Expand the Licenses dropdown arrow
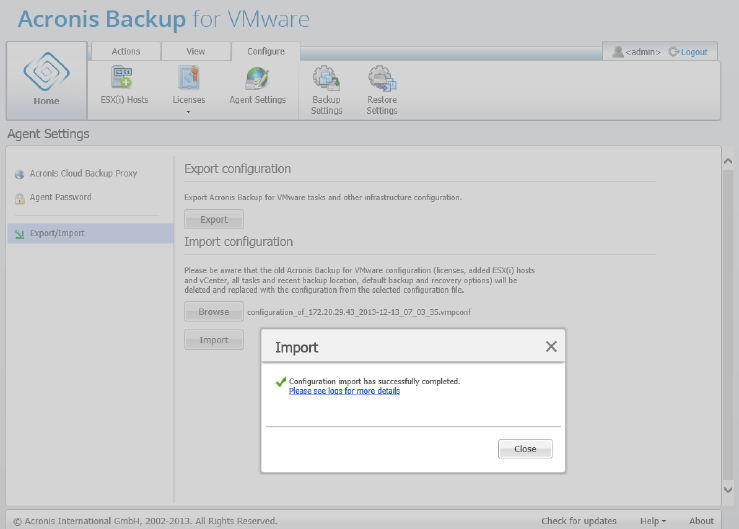Viewport: 739px width, 529px height. point(188,112)
